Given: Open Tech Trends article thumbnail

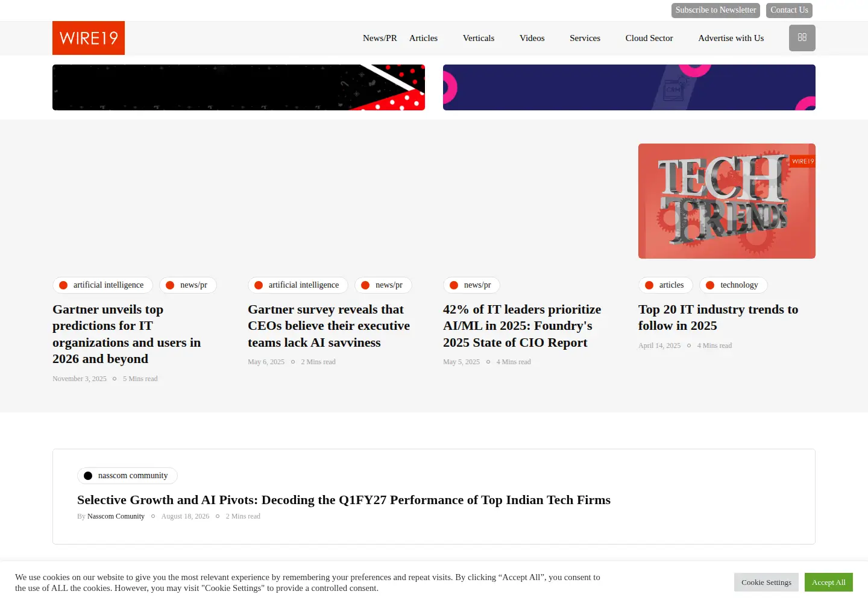Looking at the screenshot, I should click(727, 201).
